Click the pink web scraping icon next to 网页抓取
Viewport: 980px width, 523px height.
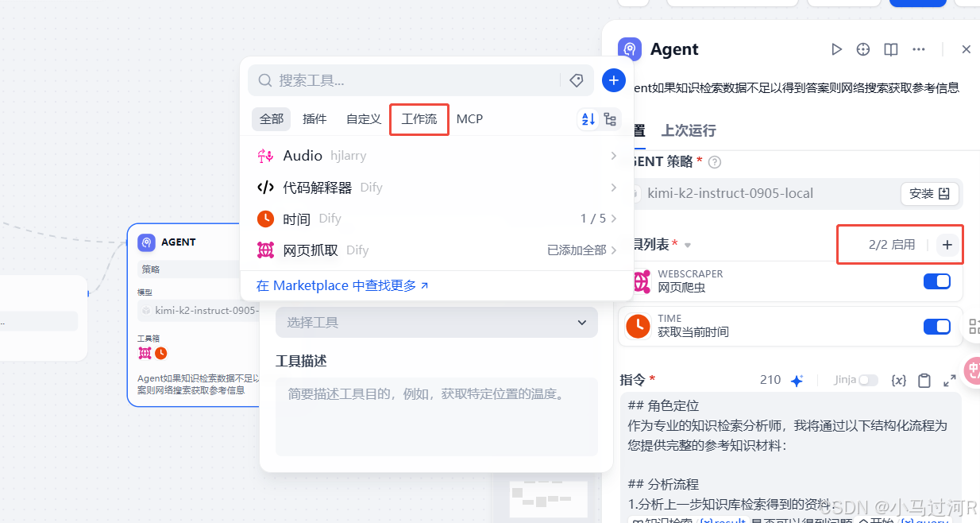coord(265,250)
